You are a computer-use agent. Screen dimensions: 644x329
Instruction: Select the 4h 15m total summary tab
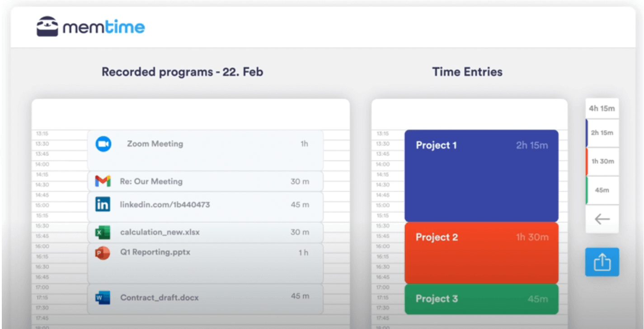(602, 109)
